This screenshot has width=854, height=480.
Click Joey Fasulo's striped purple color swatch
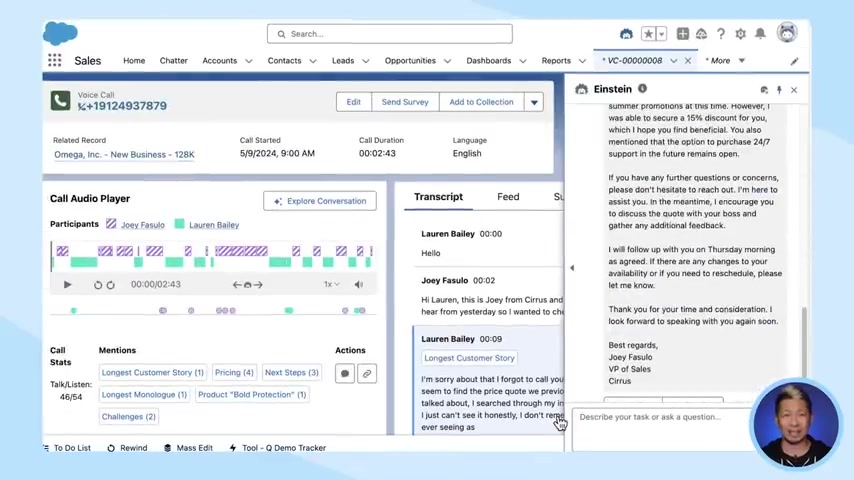tap(111, 223)
